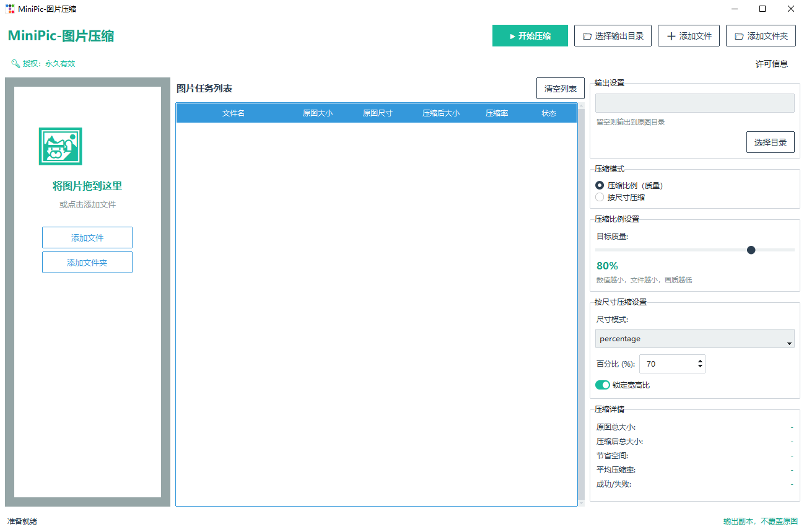804x532 pixels.
Task: Toggle 锁定宽高比 switch
Action: (x=603, y=385)
